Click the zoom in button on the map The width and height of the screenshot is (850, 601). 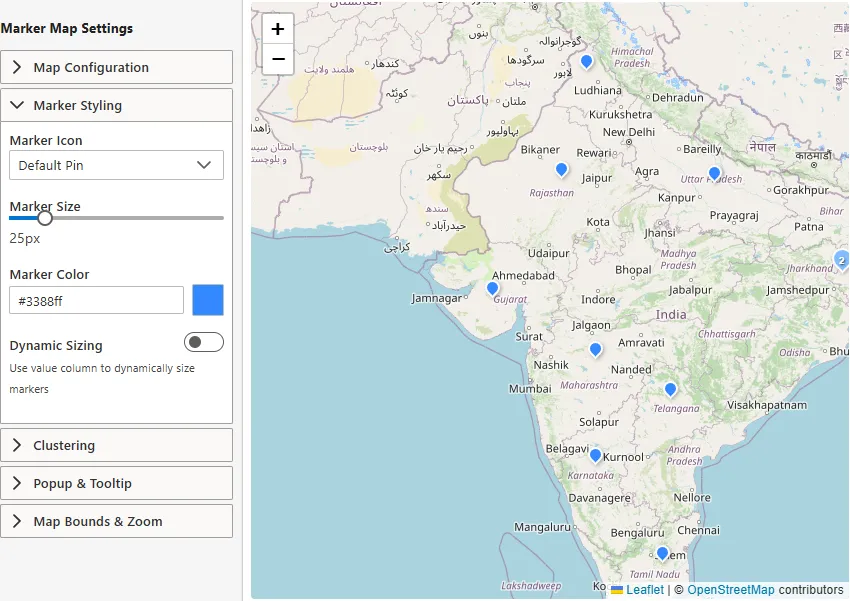pos(277,29)
